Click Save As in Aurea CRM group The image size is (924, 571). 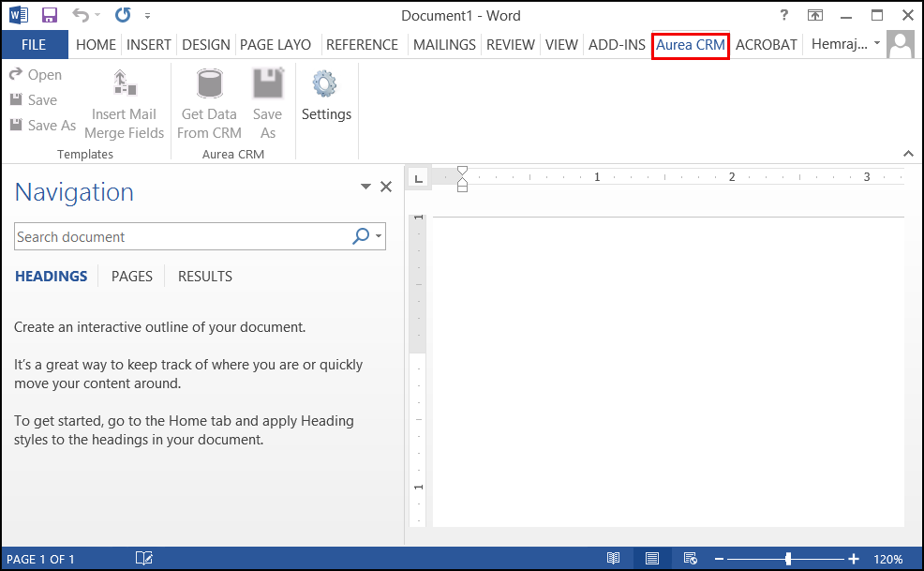click(267, 104)
